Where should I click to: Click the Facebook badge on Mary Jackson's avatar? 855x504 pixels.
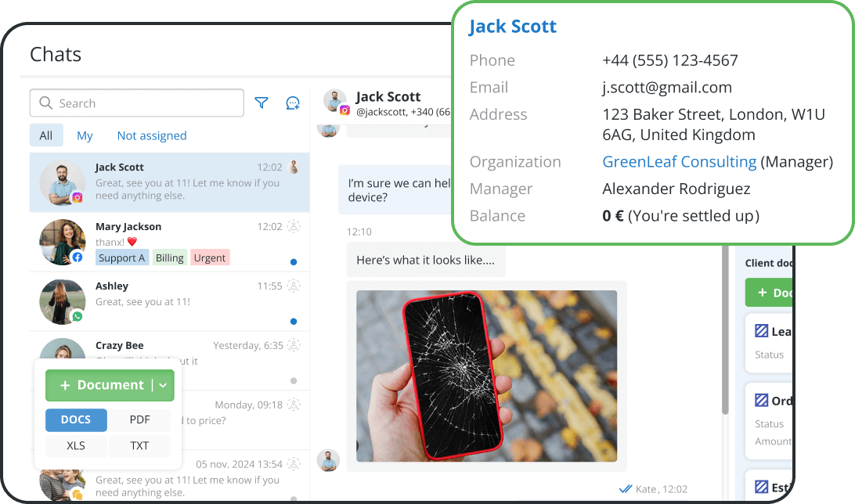point(78,257)
